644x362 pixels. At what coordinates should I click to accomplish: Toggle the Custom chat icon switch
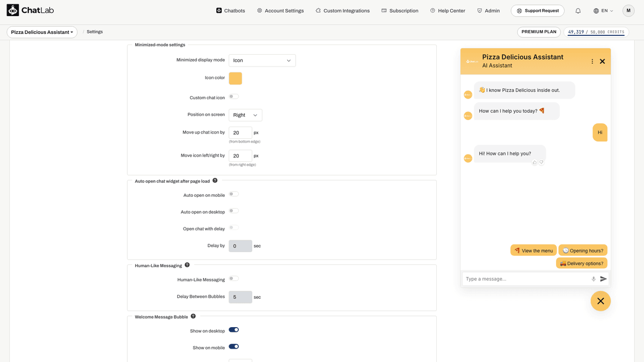(x=234, y=97)
